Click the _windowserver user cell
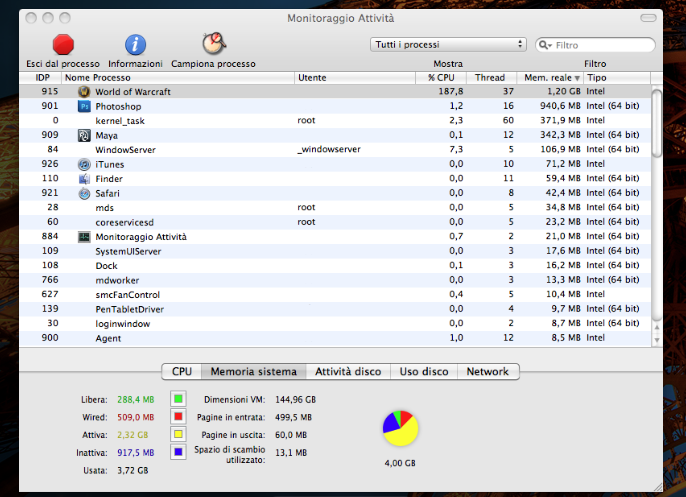686x497 pixels. point(329,149)
